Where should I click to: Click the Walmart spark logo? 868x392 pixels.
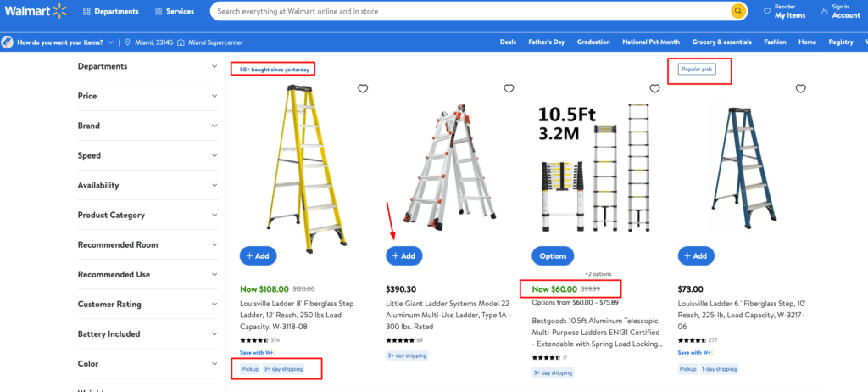[58, 11]
